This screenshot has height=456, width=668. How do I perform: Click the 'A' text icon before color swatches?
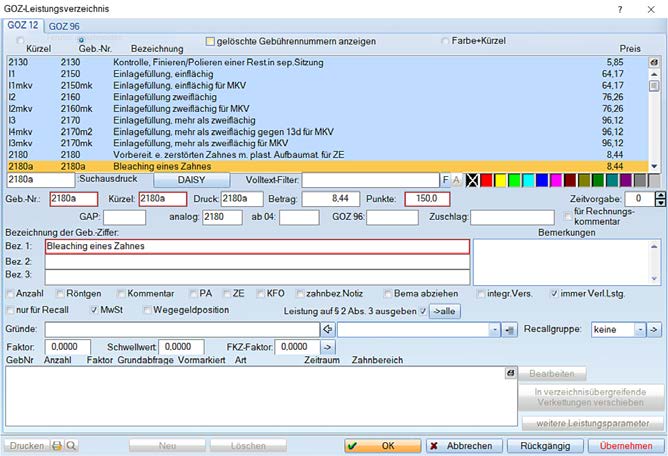point(457,180)
